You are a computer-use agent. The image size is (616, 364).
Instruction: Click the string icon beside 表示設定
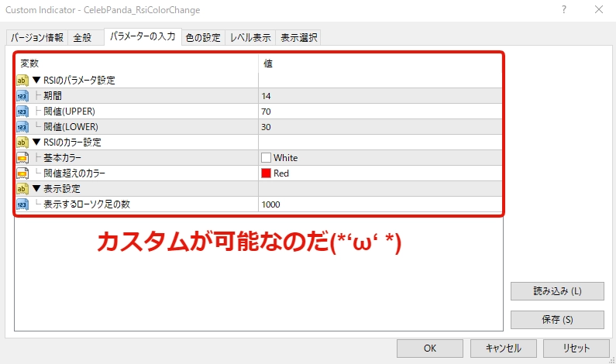pos(22,189)
